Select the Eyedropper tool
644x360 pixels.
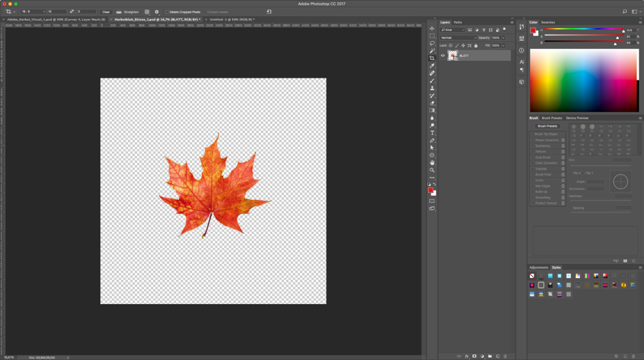[x=432, y=66]
